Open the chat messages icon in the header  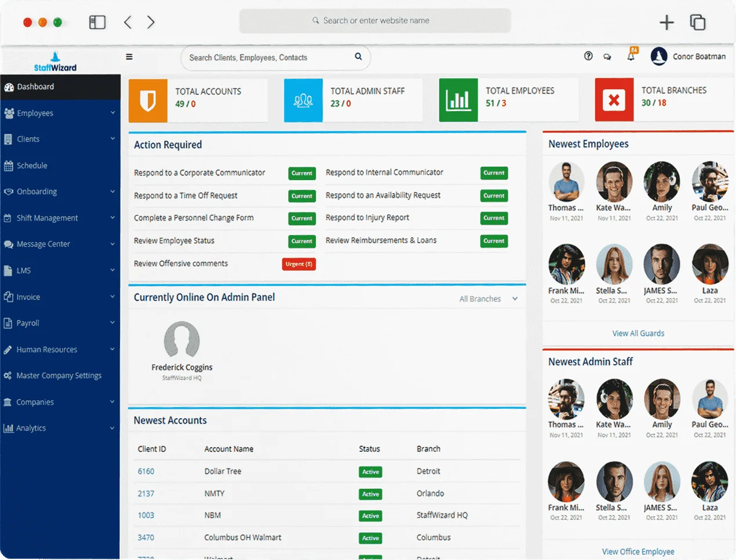point(607,56)
